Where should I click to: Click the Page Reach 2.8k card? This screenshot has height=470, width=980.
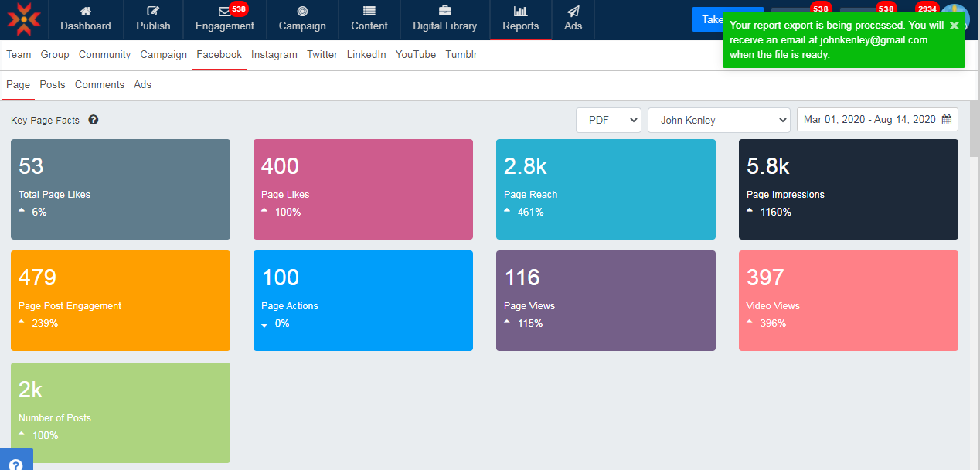point(605,189)
